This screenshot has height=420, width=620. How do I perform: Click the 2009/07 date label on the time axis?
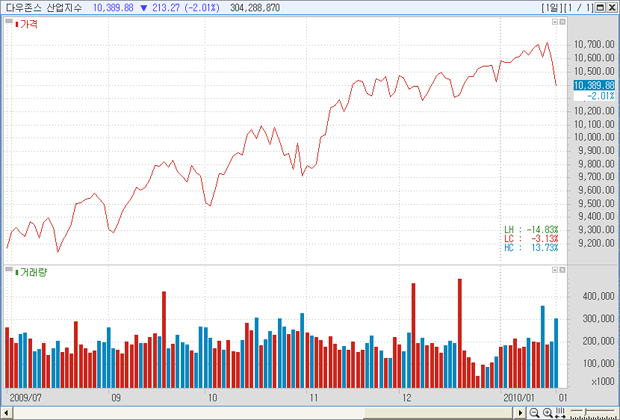pyautogui.click(x=25, y=397)
